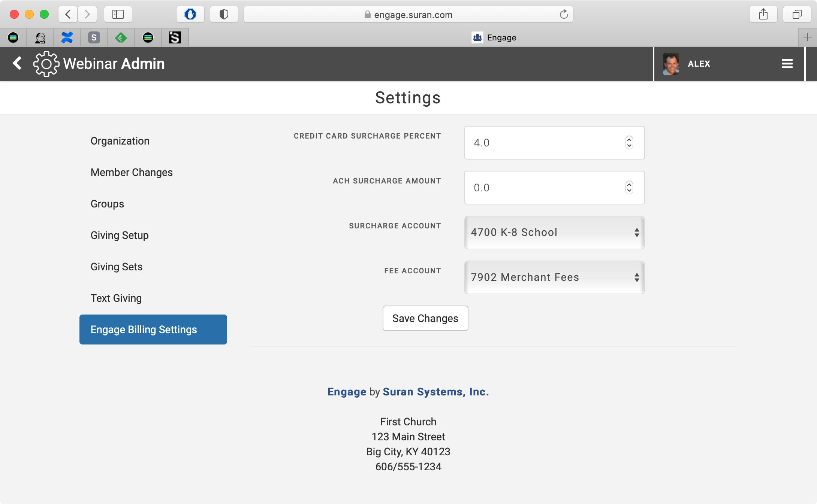This screenshot has width=817, height=504.
Task: Click the Webinar Admin gear icon
Action: (46, 64)
